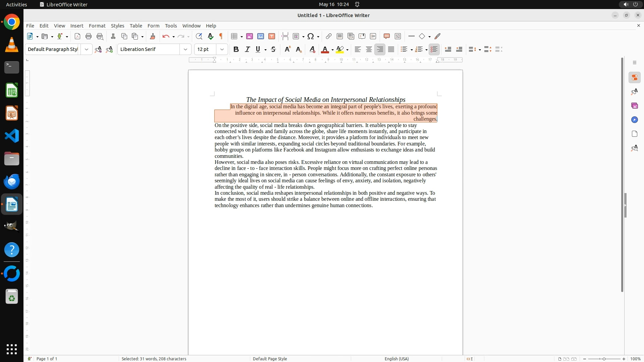Open the sidebar Navigator panel
The image size is (644, 362).
(634, 120)
